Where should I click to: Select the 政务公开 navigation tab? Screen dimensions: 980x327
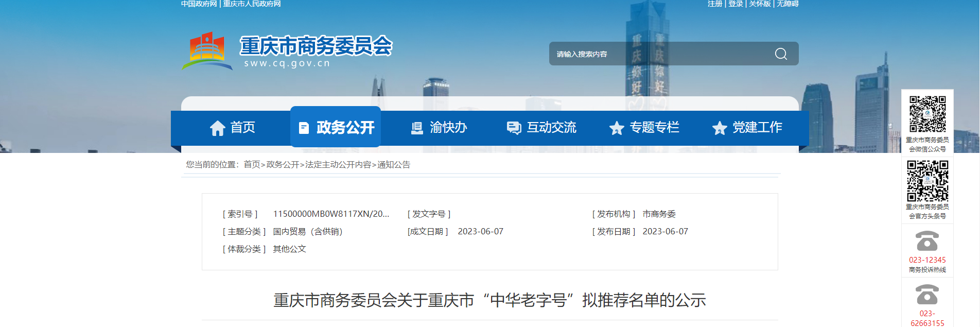tap(336, 128)
